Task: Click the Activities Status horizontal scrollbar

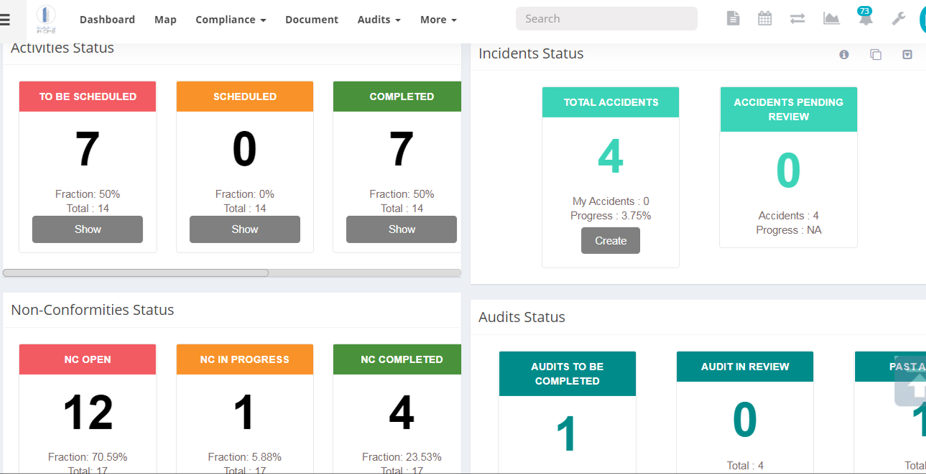Action: [x=136, y=273]
